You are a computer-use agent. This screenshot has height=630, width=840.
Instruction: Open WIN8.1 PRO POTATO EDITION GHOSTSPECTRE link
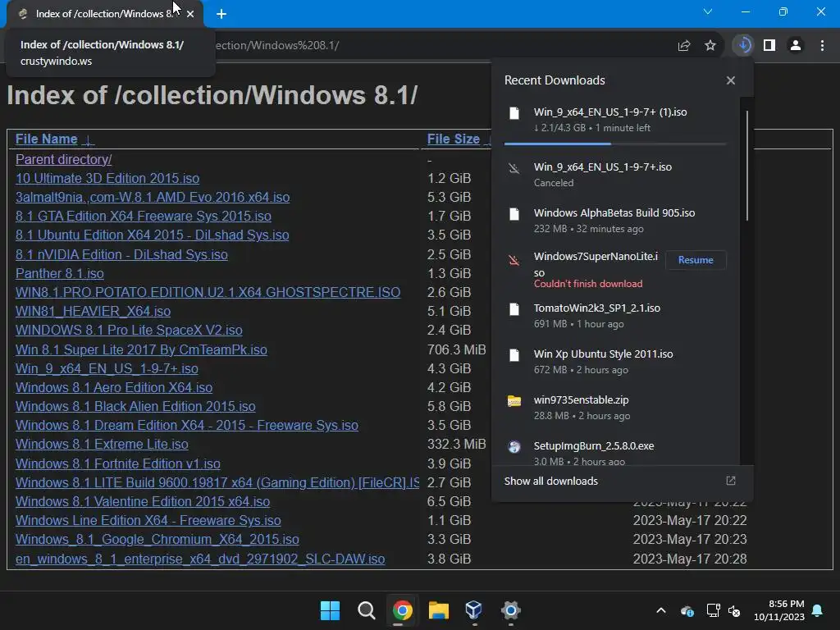tap(208, 292)
